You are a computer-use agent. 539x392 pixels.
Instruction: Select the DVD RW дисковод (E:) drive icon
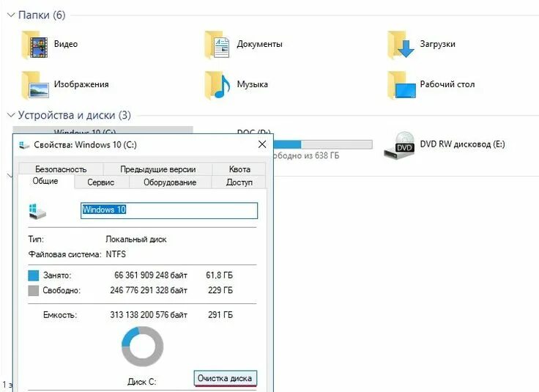tap(398, 145)
